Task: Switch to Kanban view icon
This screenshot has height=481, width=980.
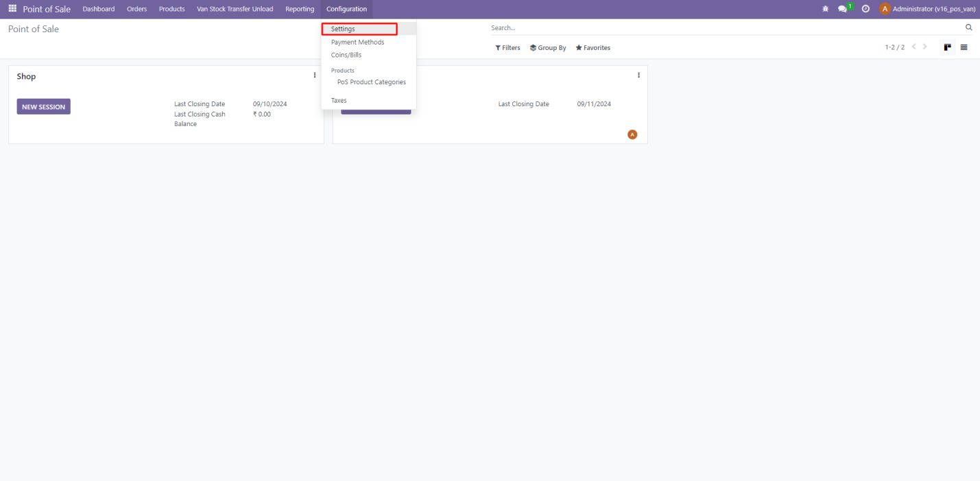Action: click(x=948, y=47)
